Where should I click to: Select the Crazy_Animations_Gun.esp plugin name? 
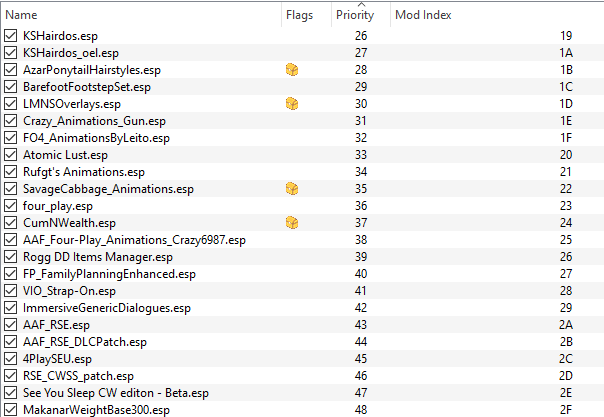coord(94,121)
